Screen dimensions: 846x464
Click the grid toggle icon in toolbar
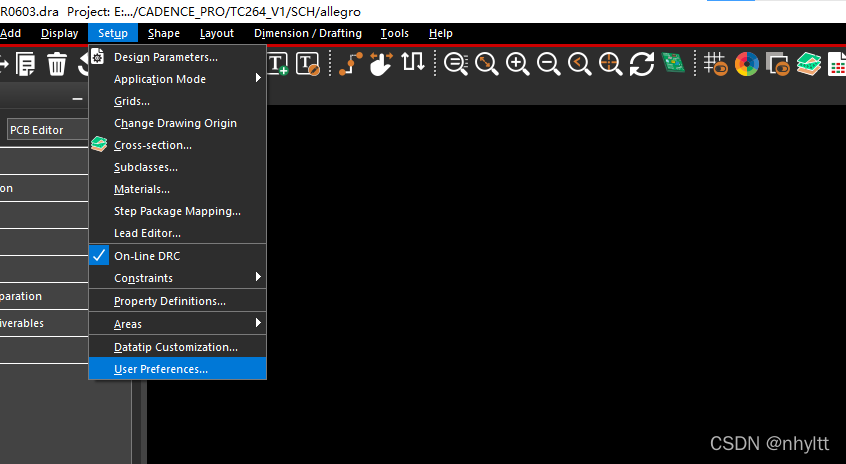715,64
